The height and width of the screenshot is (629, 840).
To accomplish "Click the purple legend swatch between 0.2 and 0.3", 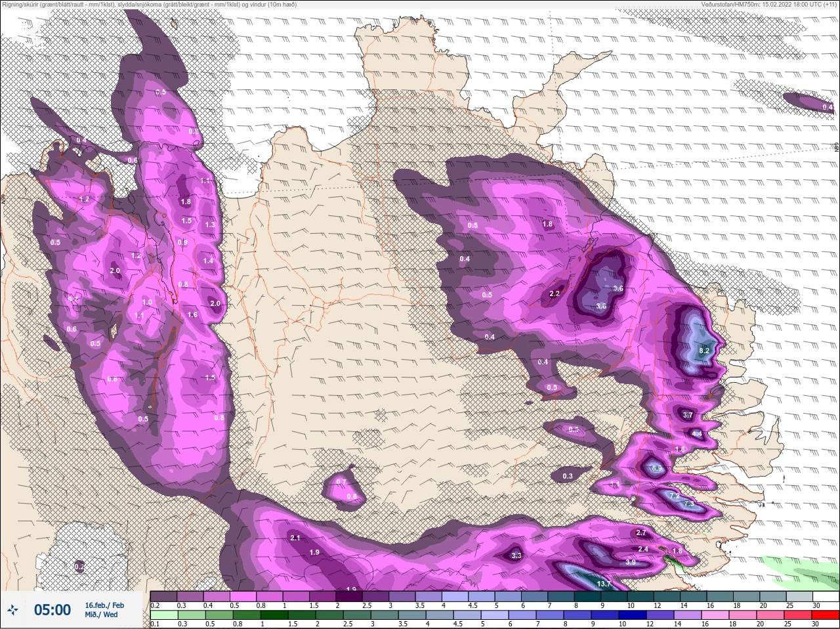I will point(164,596).
